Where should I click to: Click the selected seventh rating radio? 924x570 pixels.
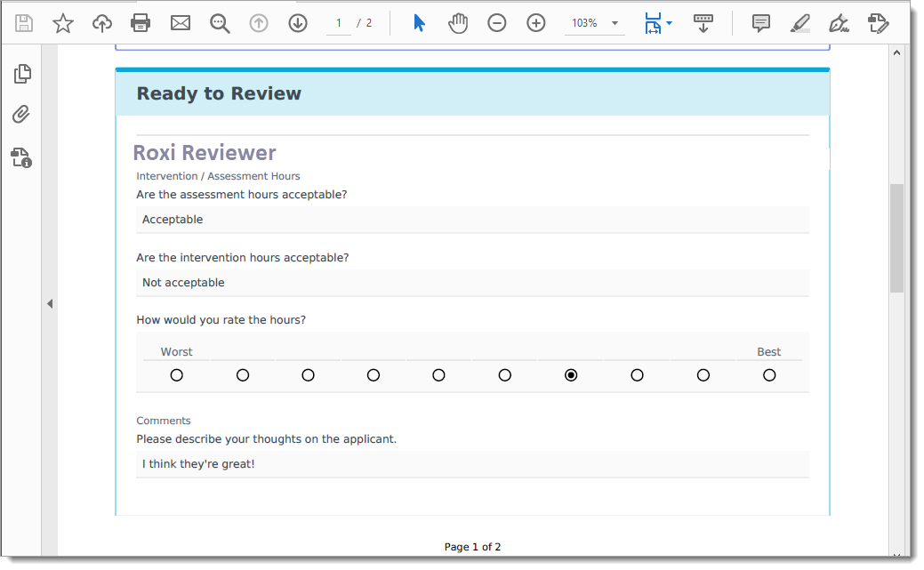[x=570, y=375]
